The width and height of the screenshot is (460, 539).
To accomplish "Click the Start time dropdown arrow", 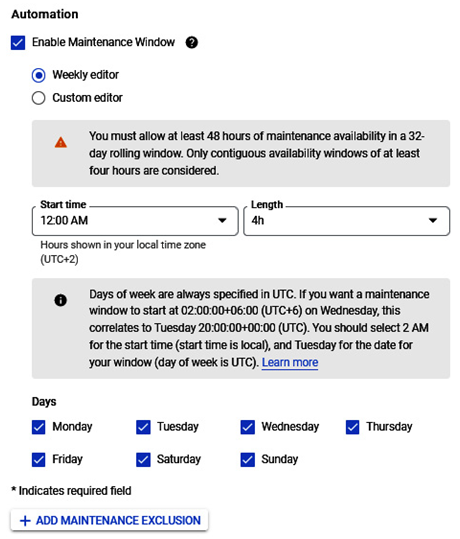I will point(222,220).
